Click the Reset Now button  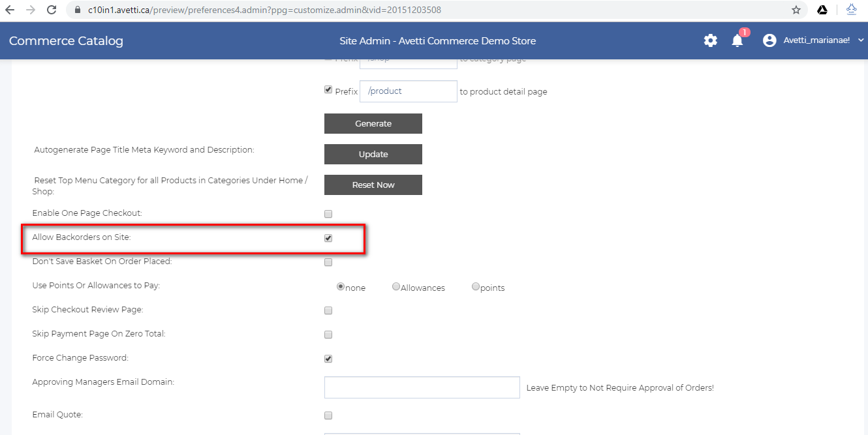point(373,185)
